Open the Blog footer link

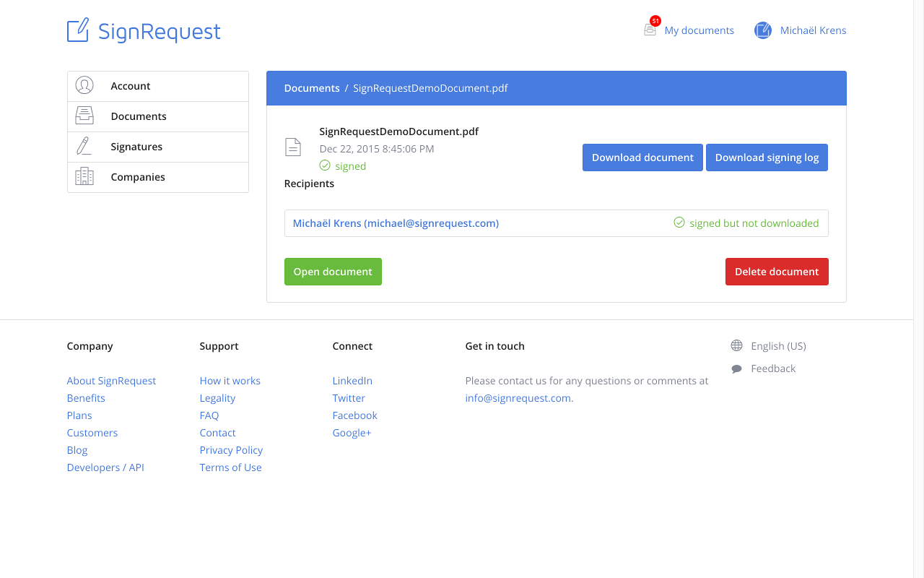point(77,450)
